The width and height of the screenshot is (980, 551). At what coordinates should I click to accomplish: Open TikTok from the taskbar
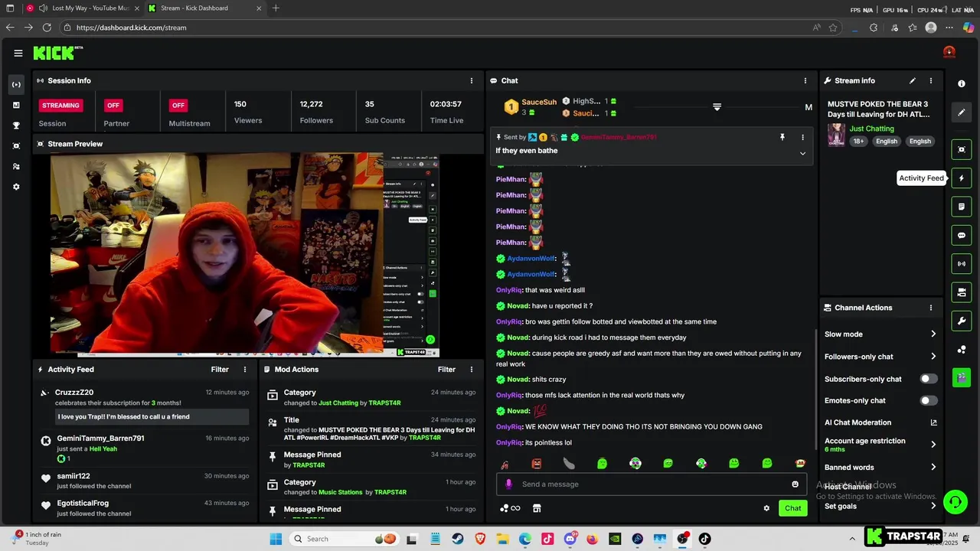704,539
